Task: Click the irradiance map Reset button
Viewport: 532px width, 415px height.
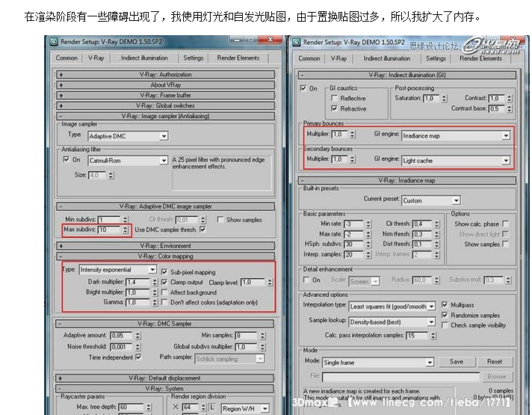Action: pos(495,362)
